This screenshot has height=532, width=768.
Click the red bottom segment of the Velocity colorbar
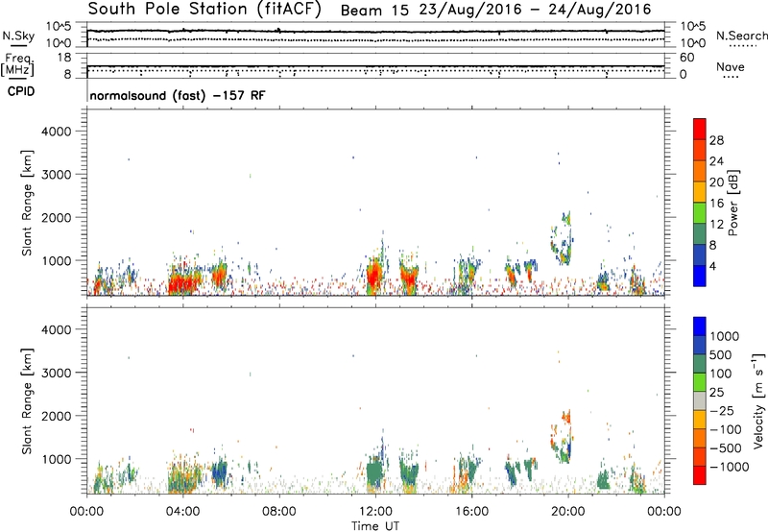coord(700,475)
